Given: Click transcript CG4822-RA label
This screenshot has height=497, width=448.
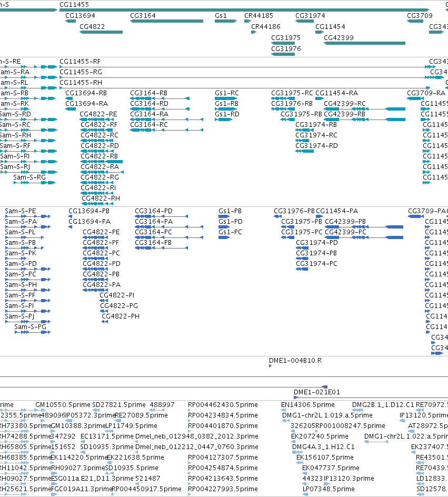Looking at the screenshot, I should click(100, 167).
